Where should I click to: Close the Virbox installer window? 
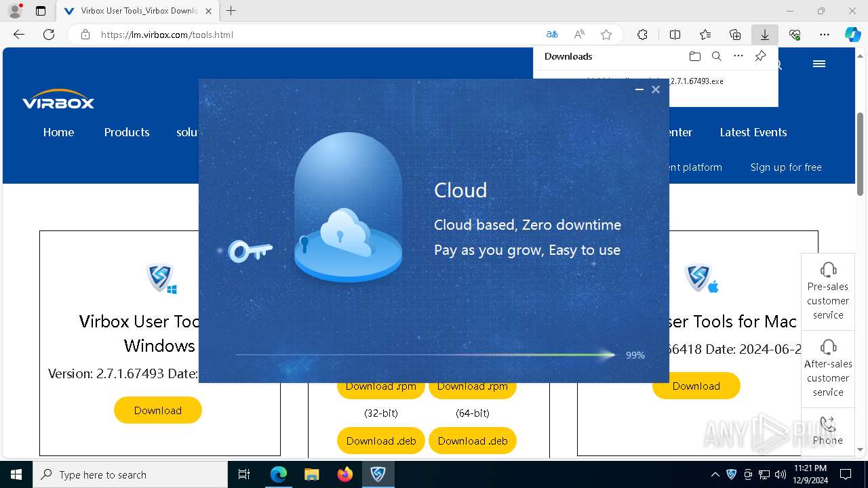(x=656, y=89)
